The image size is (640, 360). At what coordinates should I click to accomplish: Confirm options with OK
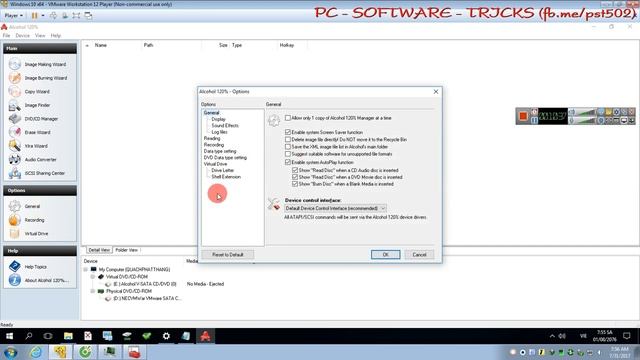[x=385, y=255]
